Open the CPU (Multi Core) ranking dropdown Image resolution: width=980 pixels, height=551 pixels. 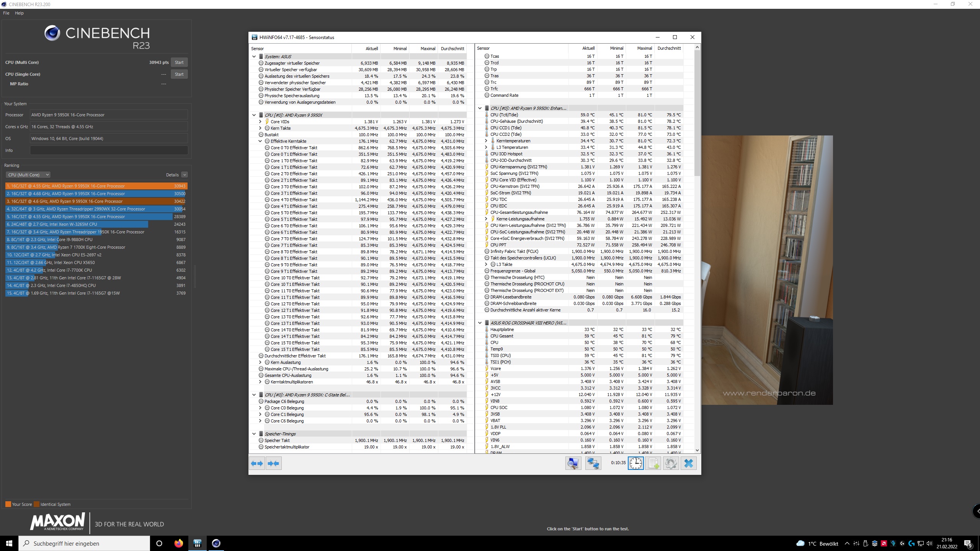click(x=28, y=175)
